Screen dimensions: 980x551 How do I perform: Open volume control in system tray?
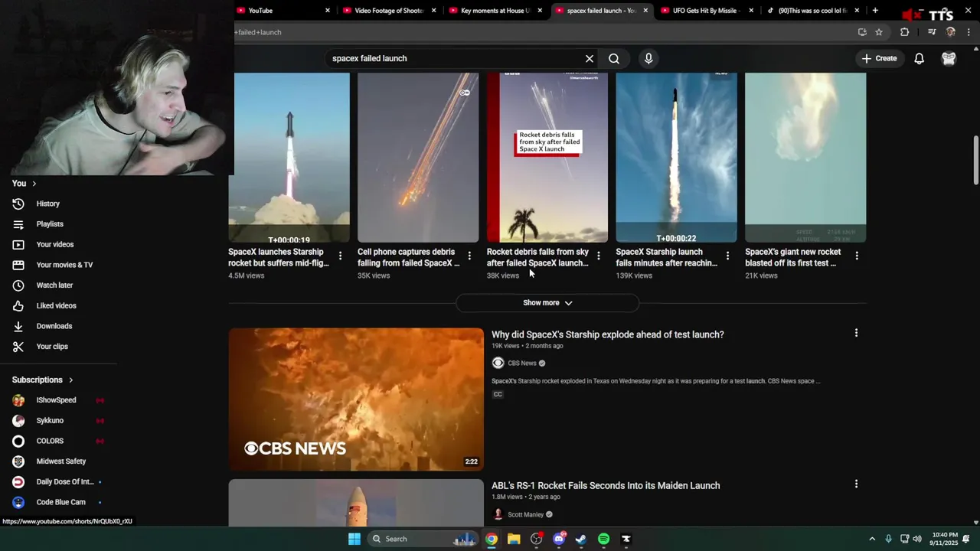click(917, 539)
